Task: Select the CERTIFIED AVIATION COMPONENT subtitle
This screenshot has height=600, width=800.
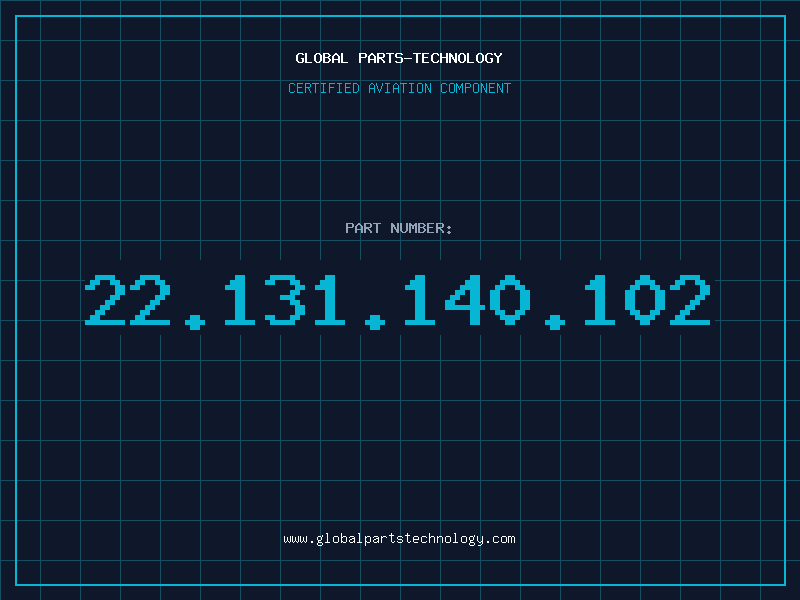Action: click(399, 88)
